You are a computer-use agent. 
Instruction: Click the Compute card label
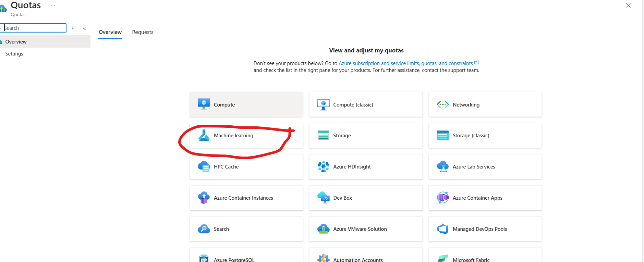224,105
